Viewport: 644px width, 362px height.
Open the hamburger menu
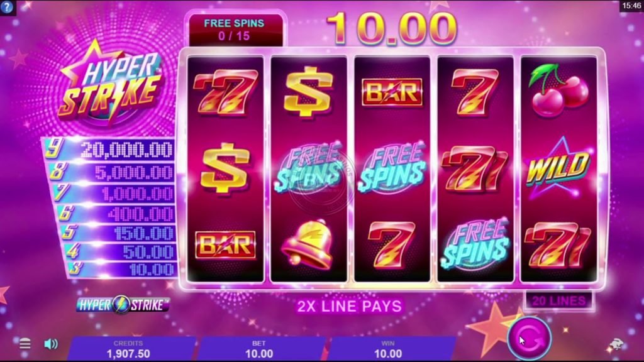click(x=25, y=344)
